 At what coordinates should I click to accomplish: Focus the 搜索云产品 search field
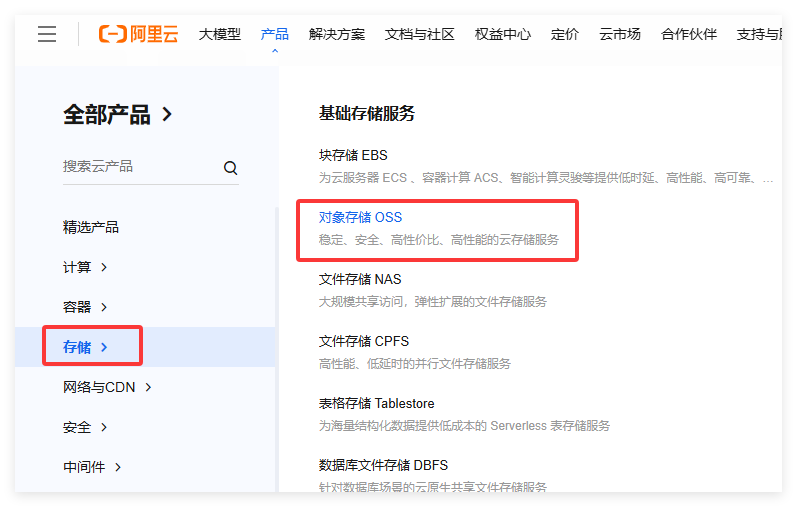click(150, 167)
